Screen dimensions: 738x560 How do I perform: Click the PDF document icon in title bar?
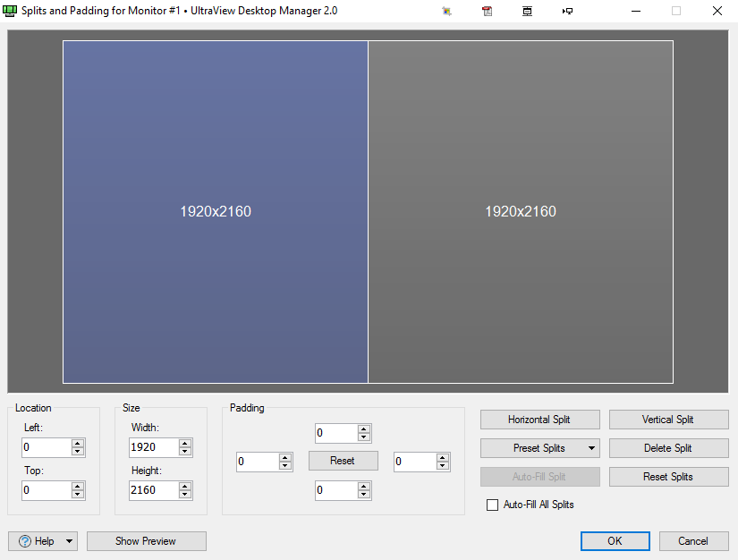pos(487,11)
